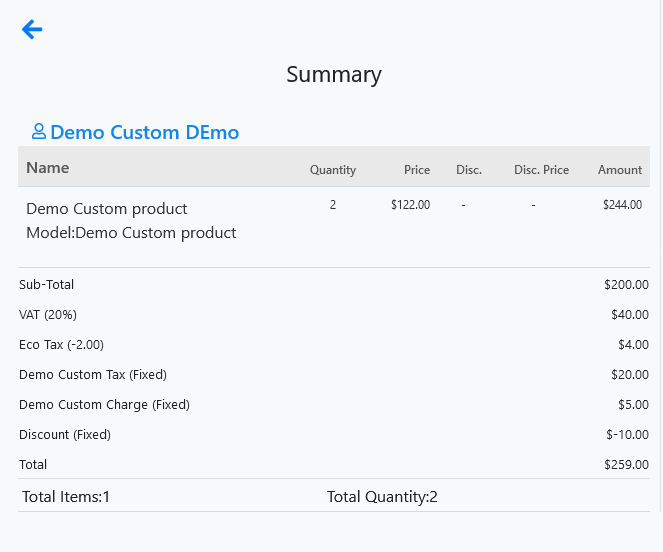Click the $244.00 amount cell
This screenshot has height=552, width=663.
[622, 205]
